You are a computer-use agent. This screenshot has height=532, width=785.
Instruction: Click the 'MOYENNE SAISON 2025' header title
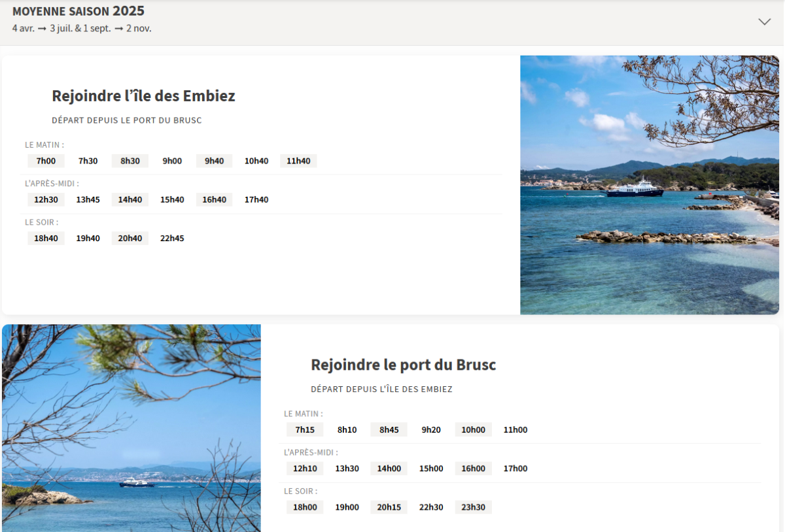78,11
